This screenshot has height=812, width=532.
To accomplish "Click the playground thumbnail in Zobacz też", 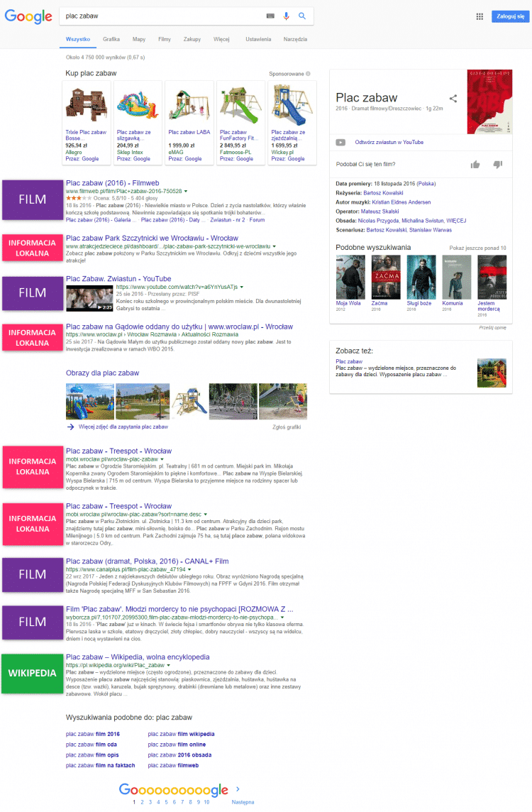I will pyautogui.click(x=492, y=373).
